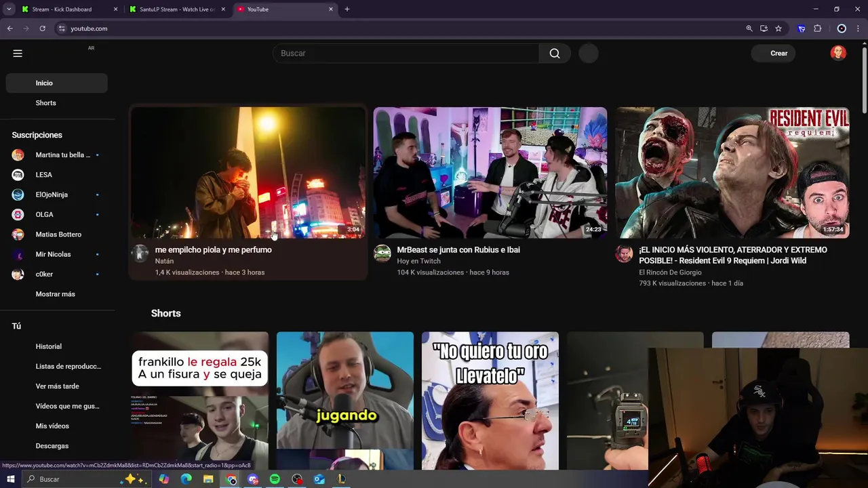Play MrBeast with Rubius e Ibai thumbnail

490,173
